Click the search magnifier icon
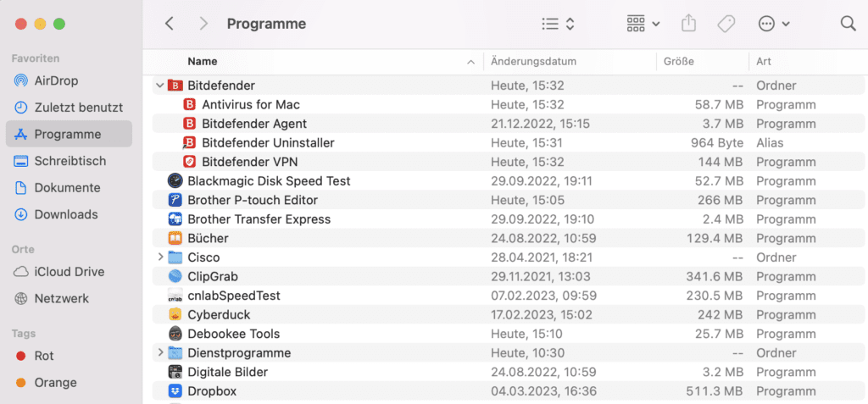Image resolution: width=868 pixels, height=404 pixels. pyautogui.click(x=848, y=24)
